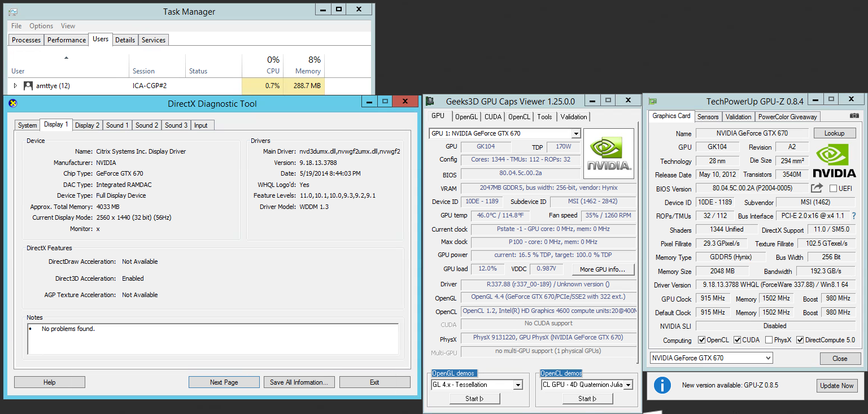
Task: Click the NVIDIA logo in GPU-Z
Action: (834, 162)
